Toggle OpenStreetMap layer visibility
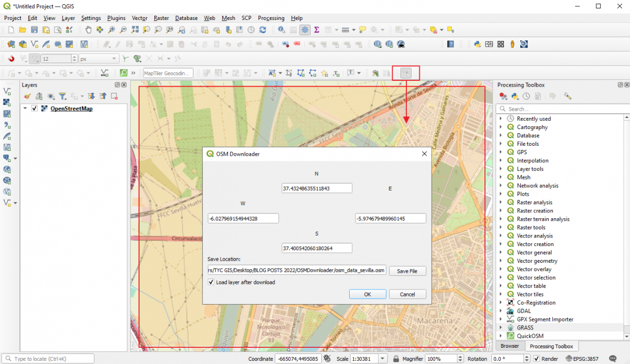Screen dimensions: 630x364 (x=36, y=109)
